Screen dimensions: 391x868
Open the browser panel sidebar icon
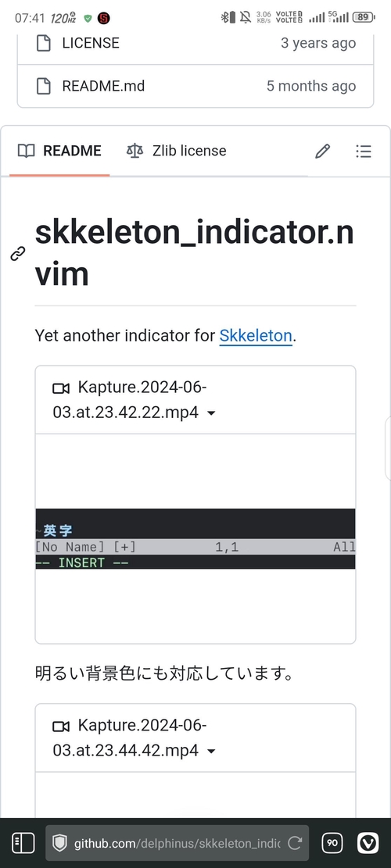pyautogui.click(x=23, y=843)
